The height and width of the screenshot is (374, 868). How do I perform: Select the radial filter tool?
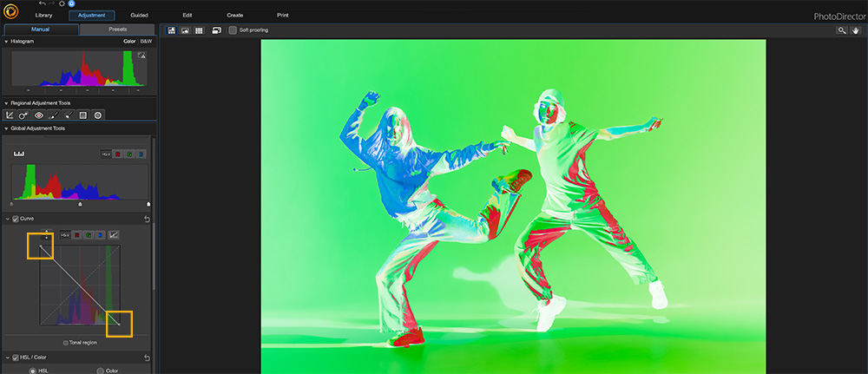click(x=98, y=115)
